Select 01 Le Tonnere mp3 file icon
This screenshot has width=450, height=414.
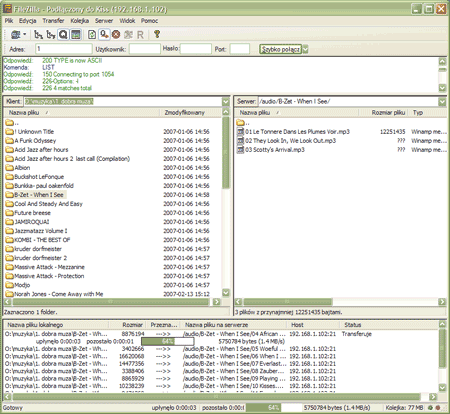tap(240, 132)
